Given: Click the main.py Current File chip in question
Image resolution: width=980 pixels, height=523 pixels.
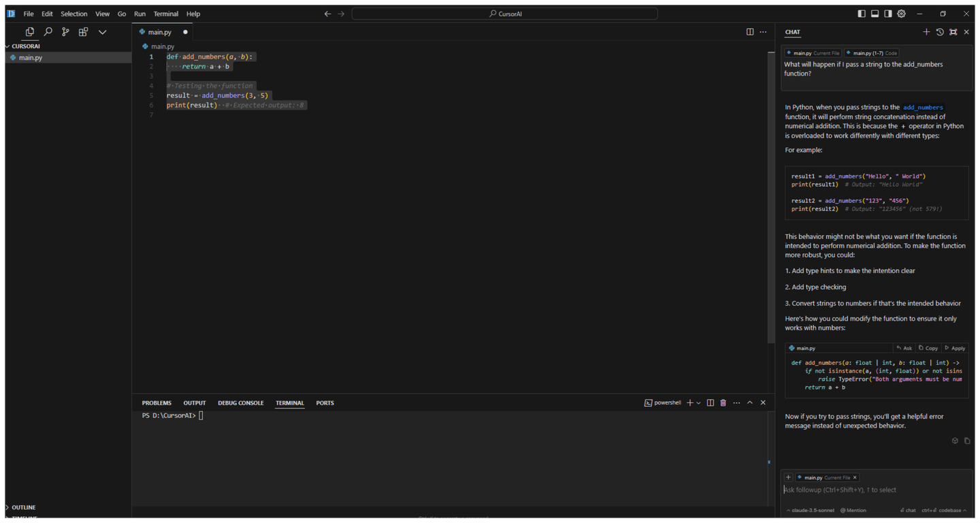Looking at the screenshot, I should (x=813, y=53).
